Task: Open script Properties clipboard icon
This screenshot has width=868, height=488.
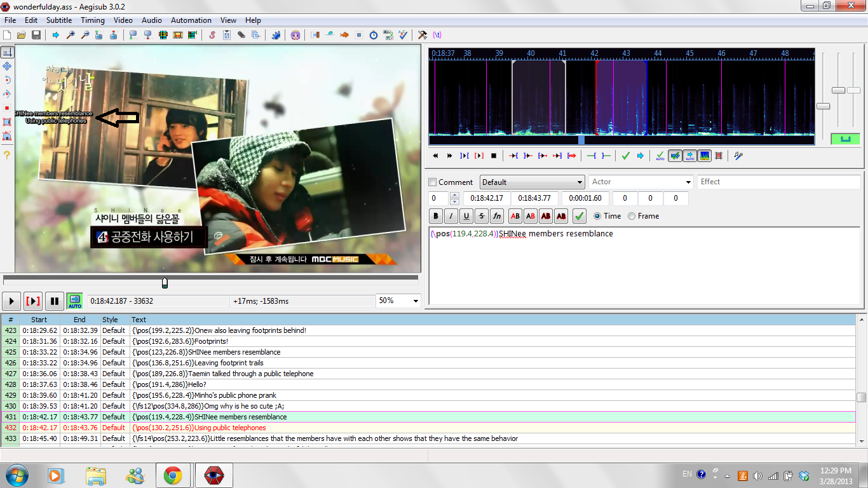Action: (x=227, y=35)
